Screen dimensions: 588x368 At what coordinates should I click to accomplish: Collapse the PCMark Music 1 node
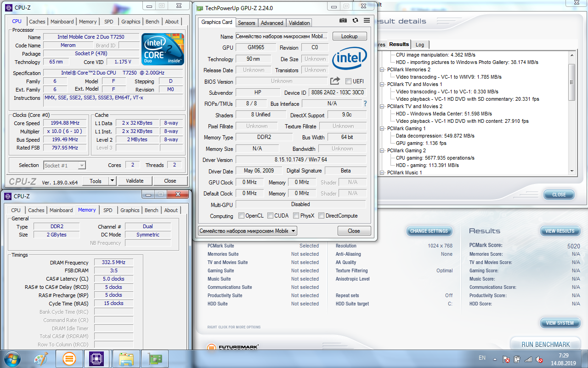pos(383,172)
